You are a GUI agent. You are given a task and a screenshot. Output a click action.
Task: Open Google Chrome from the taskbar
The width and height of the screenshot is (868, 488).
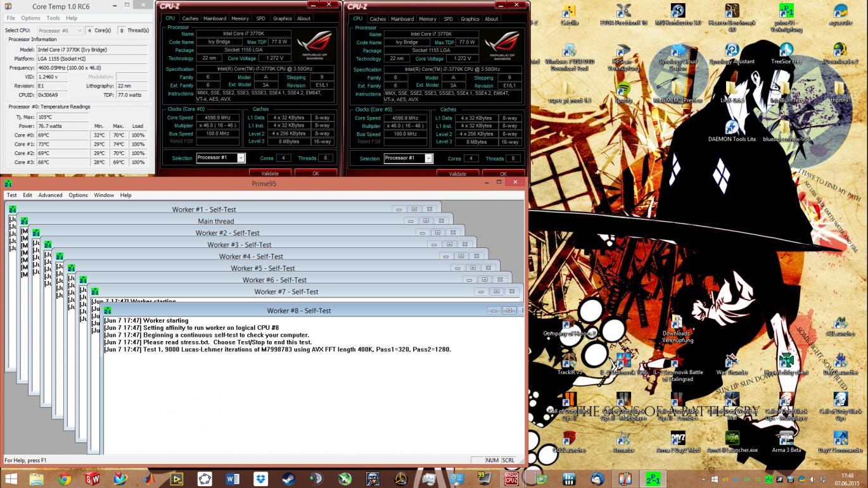[x=63, y=478]
